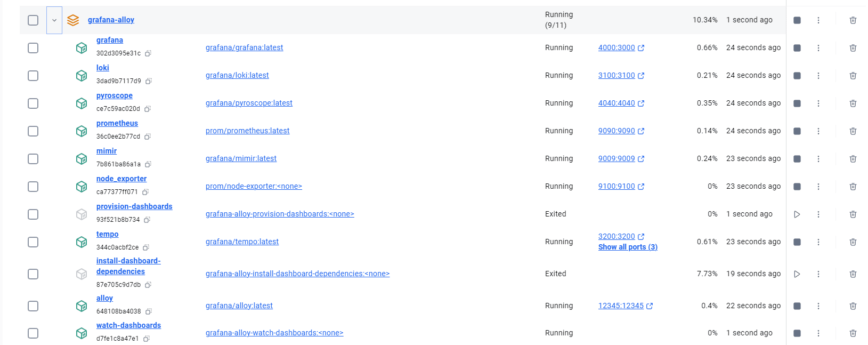The width and height of the screenshot is (868, 345).
Task: Delete the node_exporter container
Action: click(853, 187)
